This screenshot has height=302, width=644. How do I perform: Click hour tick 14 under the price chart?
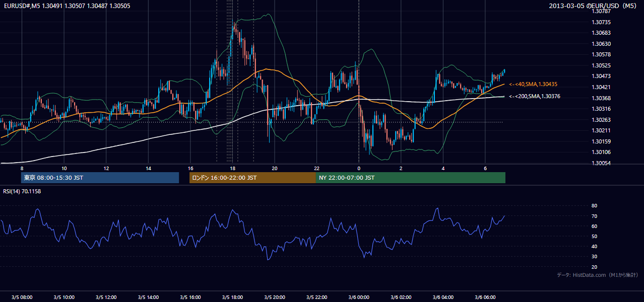click(148, 168)
